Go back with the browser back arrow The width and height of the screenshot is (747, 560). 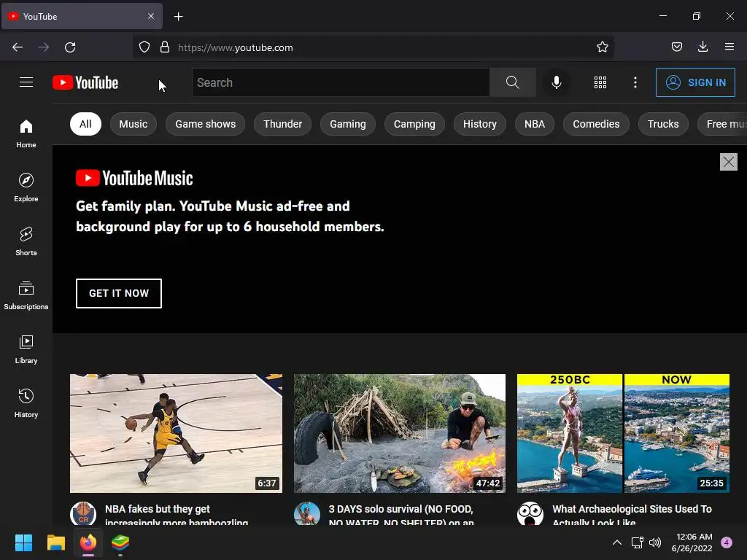[18, 47]
